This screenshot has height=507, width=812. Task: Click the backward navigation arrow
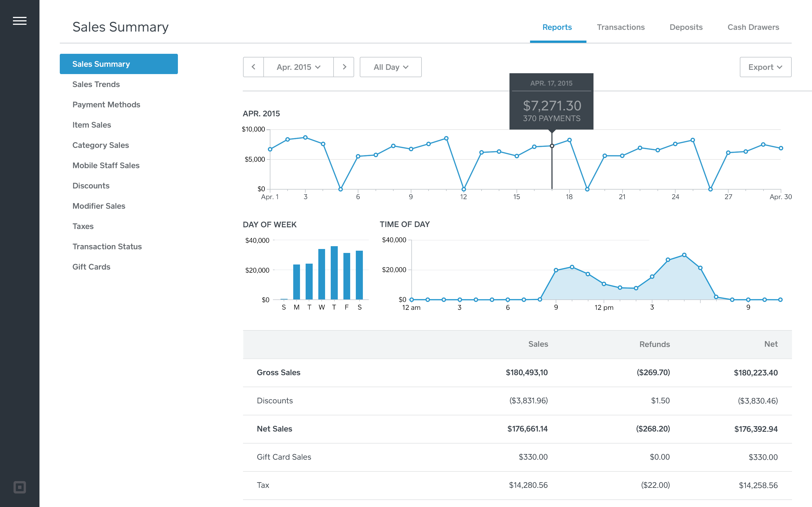(x=254, y=66)
